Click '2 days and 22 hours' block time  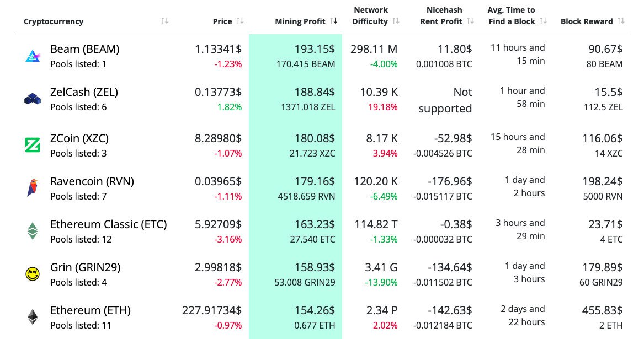point(523,316)
